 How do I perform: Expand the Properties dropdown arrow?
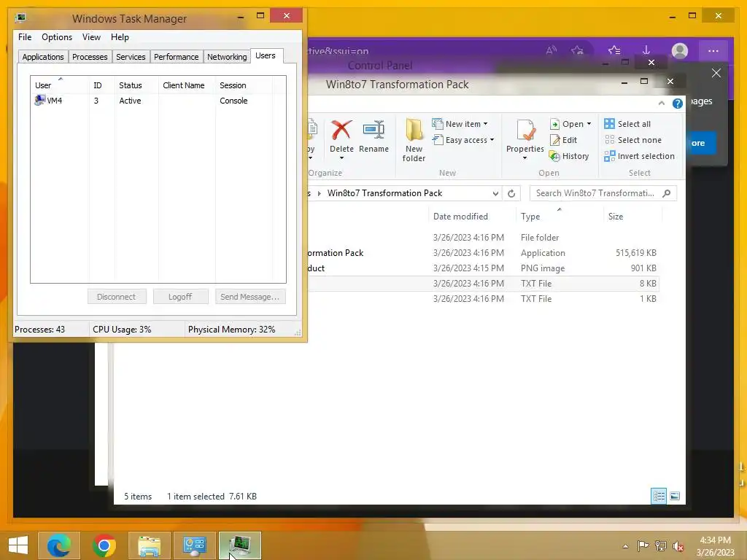525,158
